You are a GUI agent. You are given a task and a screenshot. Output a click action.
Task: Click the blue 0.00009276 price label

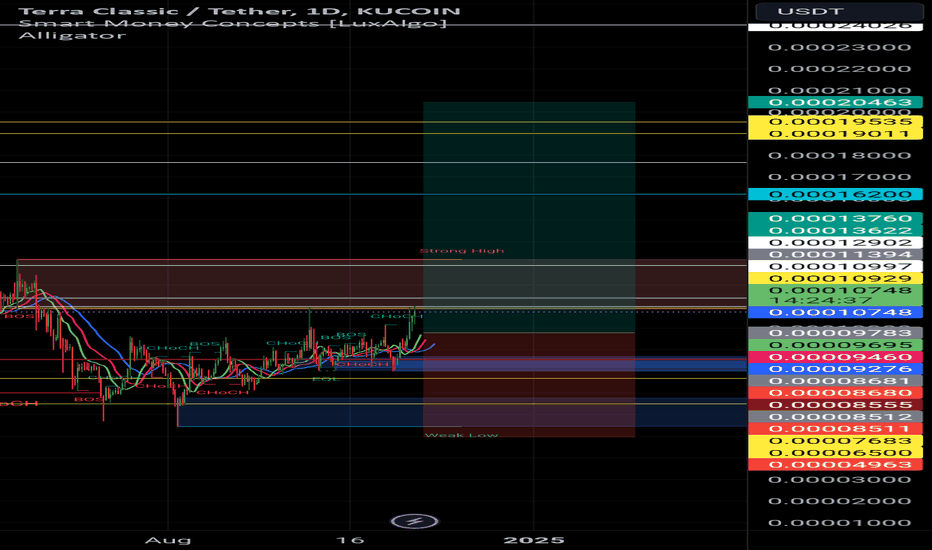(x=836, y=369)
